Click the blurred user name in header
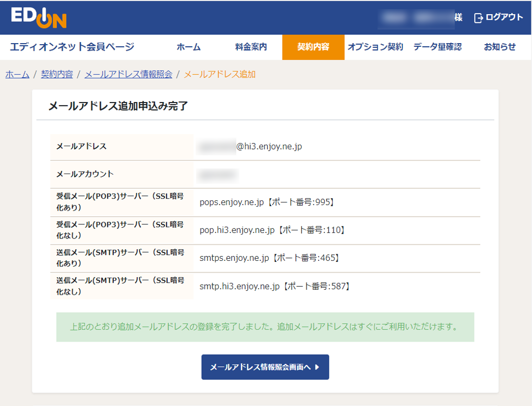Viewport: 532px width, 406px height. coord(416,18)
